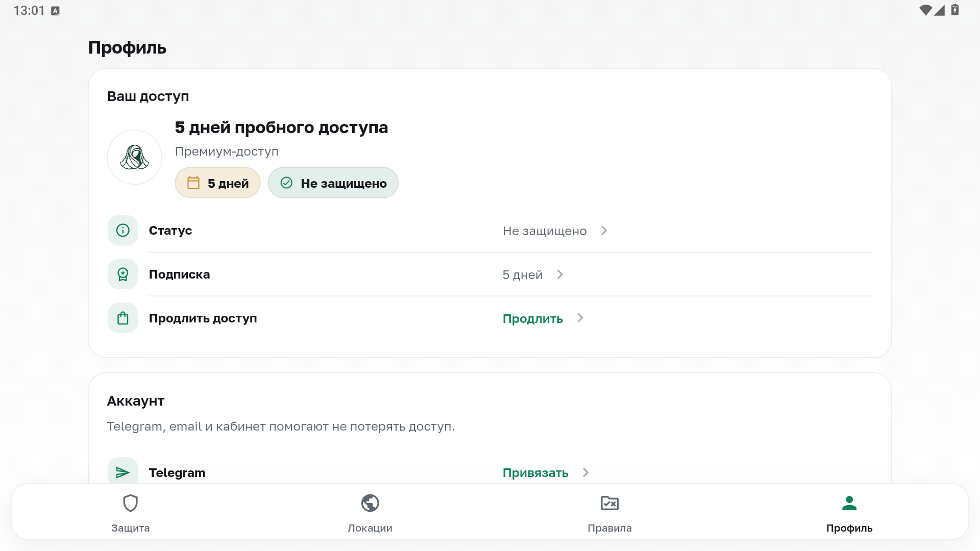
Task: Tap the hooded figure avatar logo
Action: 134,157
